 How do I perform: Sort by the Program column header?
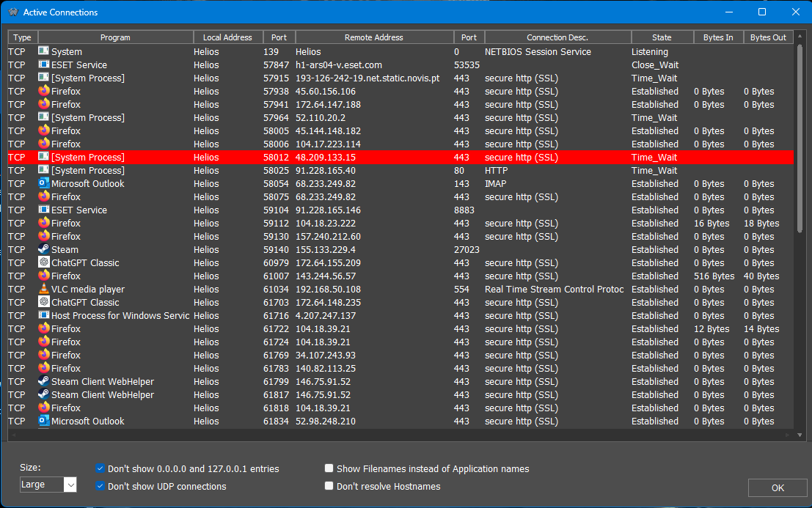pos(115,37)
